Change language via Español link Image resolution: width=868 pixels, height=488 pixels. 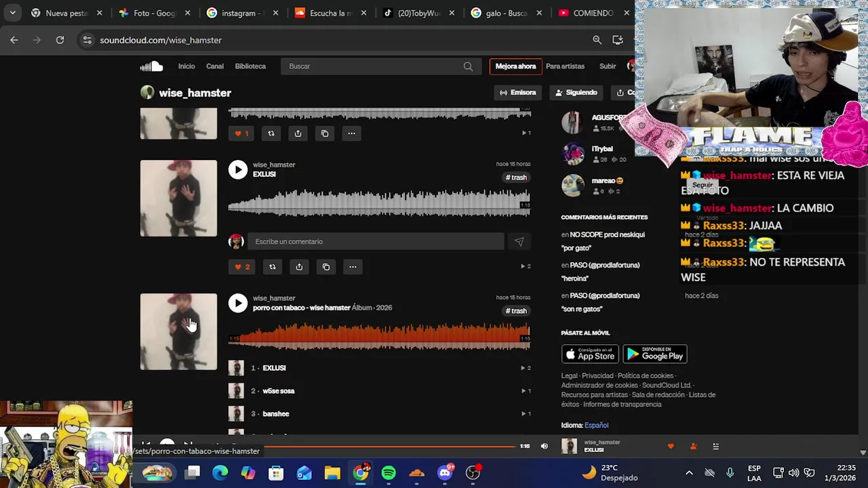coord(597,426)
